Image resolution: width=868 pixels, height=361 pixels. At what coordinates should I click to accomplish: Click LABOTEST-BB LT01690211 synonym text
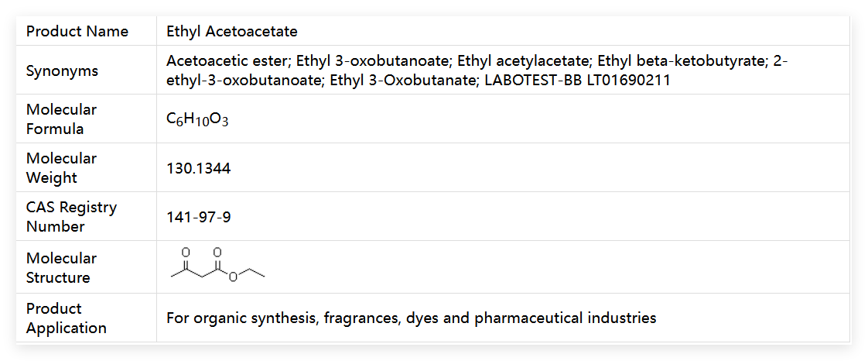click(577, 81)
